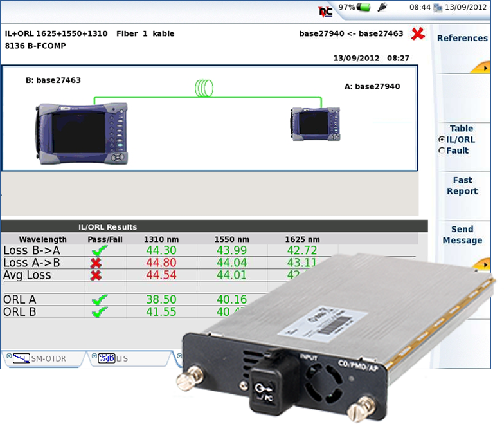The height and width of the screenshot is (424, 504).
Task: Click the red logo icon in top bar
Action: click(x=326, y=10)
